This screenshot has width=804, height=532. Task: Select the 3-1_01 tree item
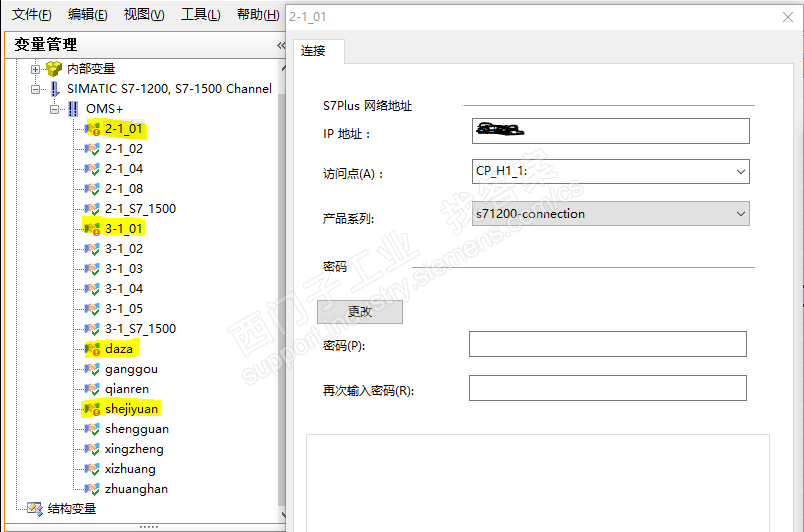point(124,229)
